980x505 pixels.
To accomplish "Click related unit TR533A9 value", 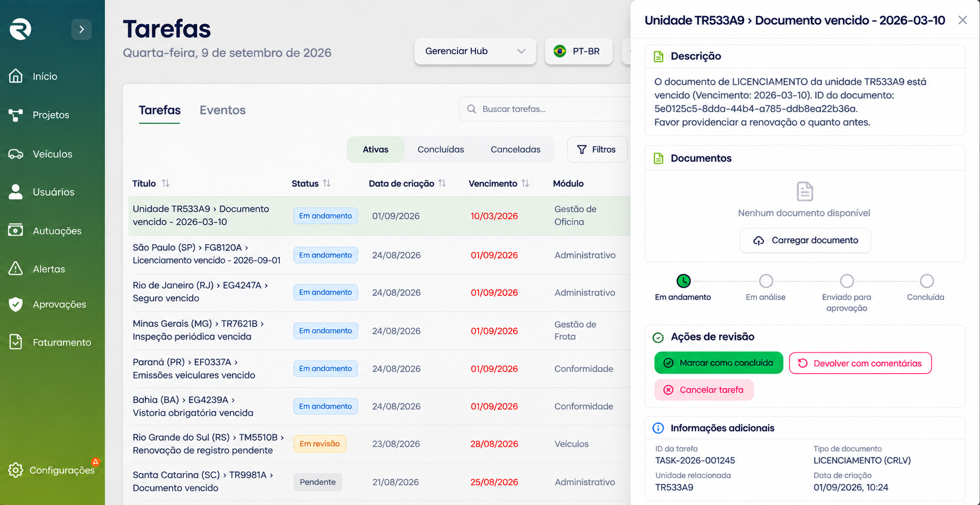I will click(674, 488).
